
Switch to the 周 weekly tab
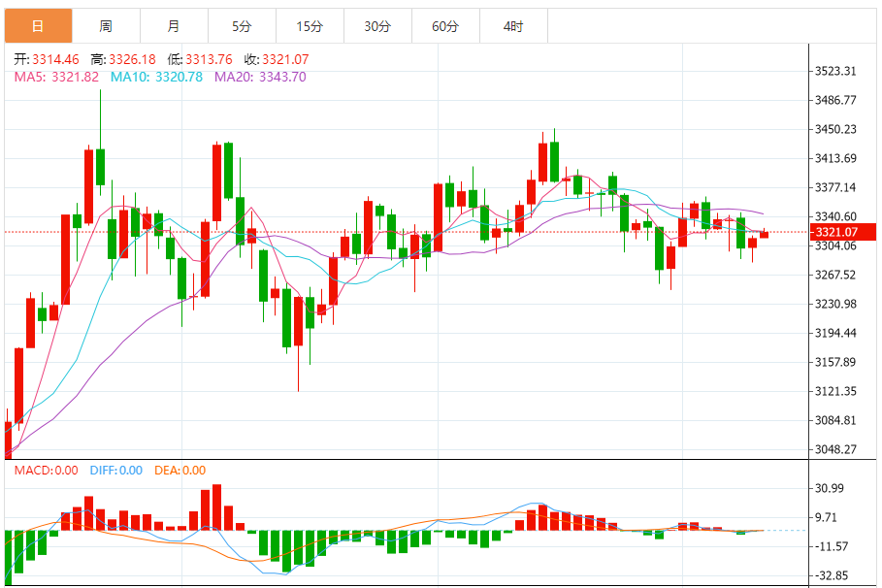(107, 26)
